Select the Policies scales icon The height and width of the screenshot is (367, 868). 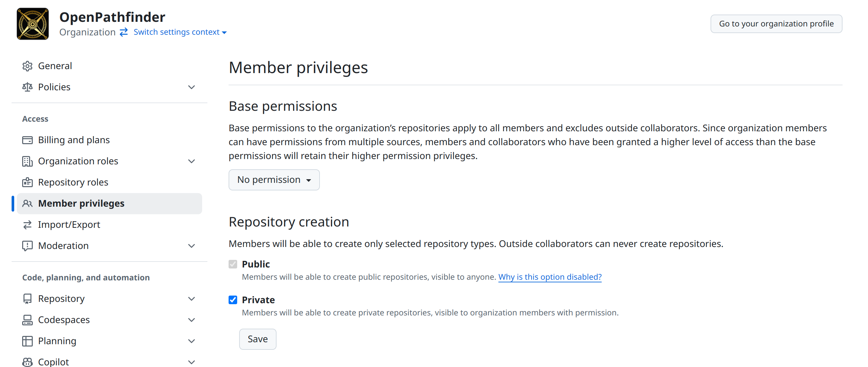pyautogui.click(x=27, y=87)
